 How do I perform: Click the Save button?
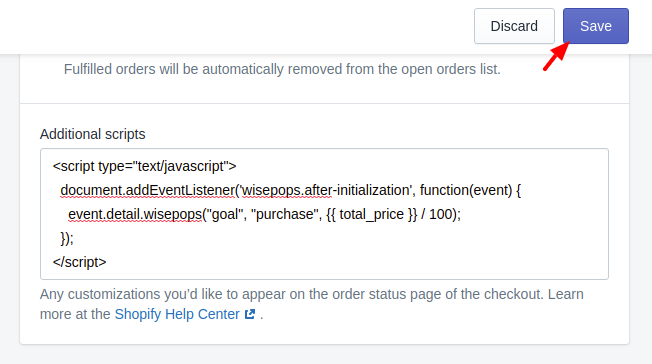[x=595, y=26]
